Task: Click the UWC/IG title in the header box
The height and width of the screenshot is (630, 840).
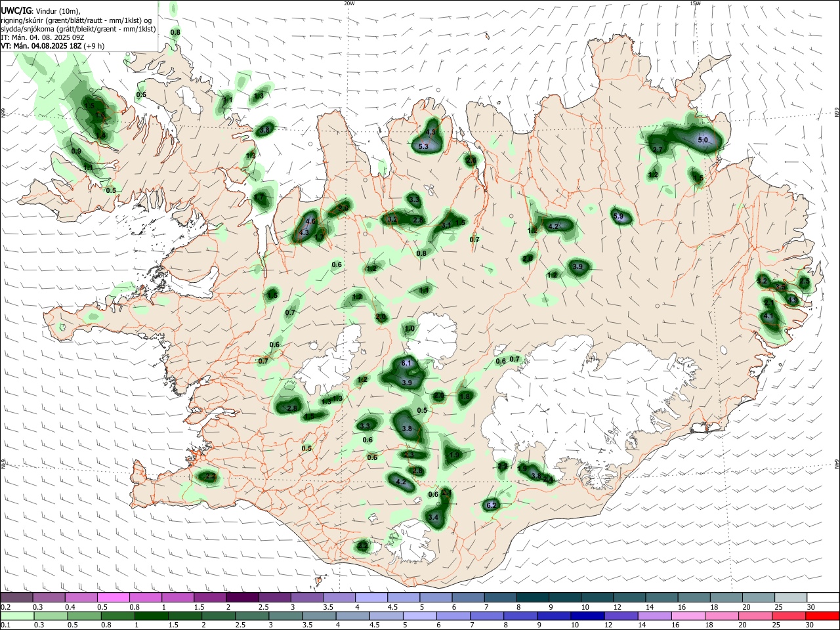Action: 16,10
